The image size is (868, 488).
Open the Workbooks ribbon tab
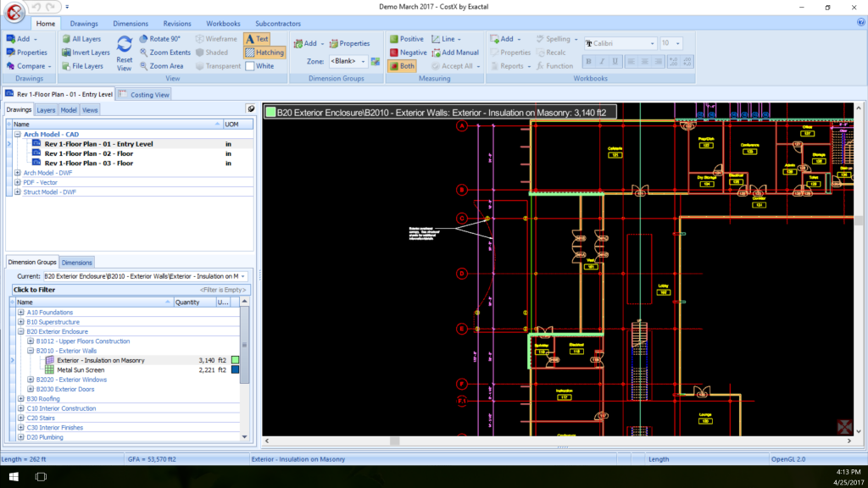coord(223,24)
